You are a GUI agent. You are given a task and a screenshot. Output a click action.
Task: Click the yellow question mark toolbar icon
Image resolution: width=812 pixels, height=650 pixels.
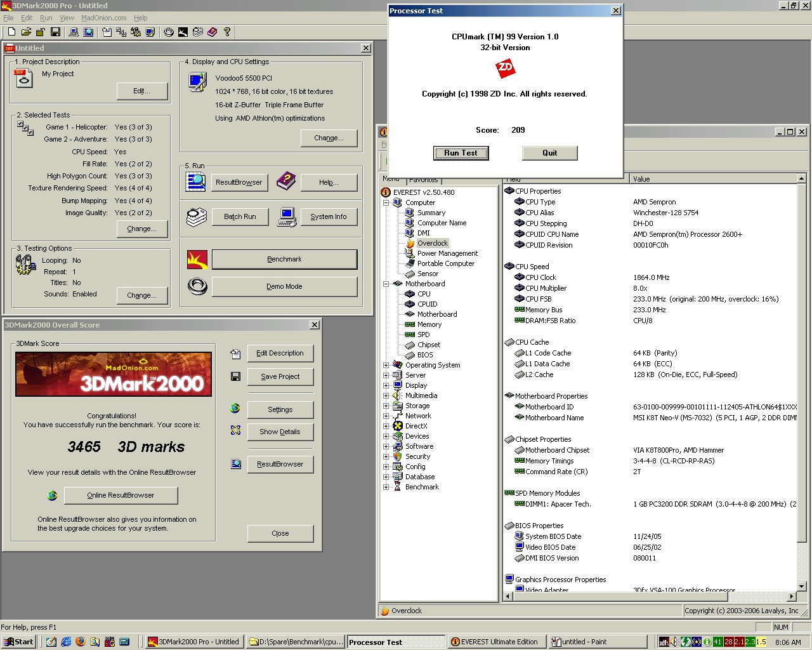[227, 32]
